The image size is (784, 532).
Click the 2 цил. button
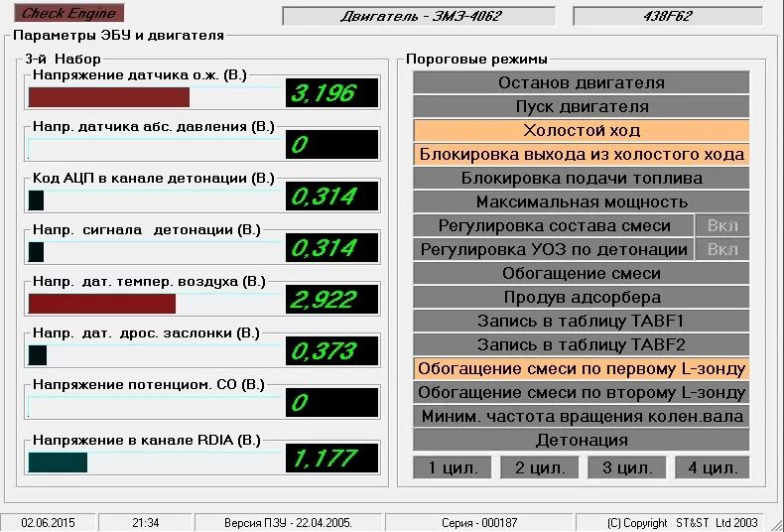pos(540,467)
